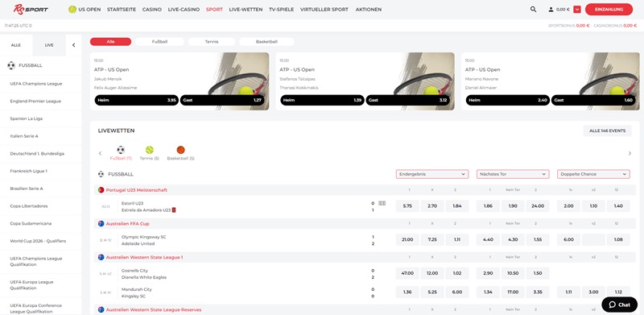This screenshot has width=644, height=315.
Task: Bet Heim 2.40 on Navone
Action: coord(508,100)
